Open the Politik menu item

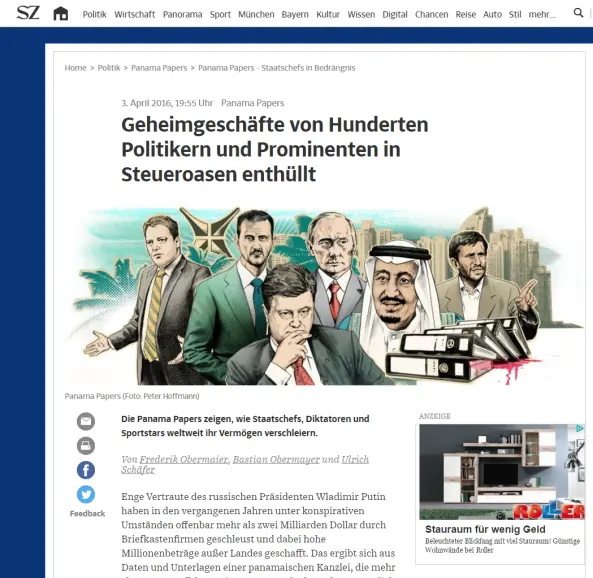95,14
